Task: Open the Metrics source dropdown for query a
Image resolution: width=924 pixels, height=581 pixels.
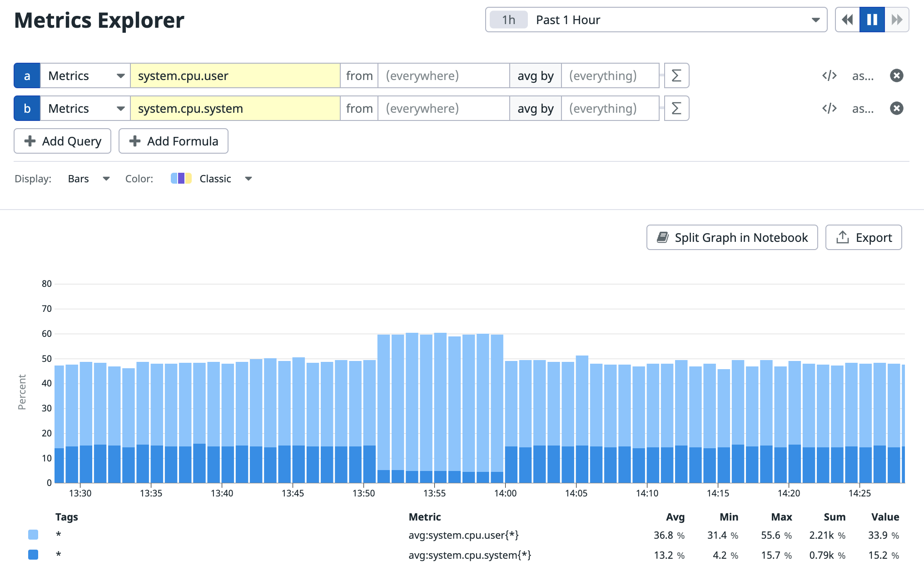Action: [x=85, y=75]
